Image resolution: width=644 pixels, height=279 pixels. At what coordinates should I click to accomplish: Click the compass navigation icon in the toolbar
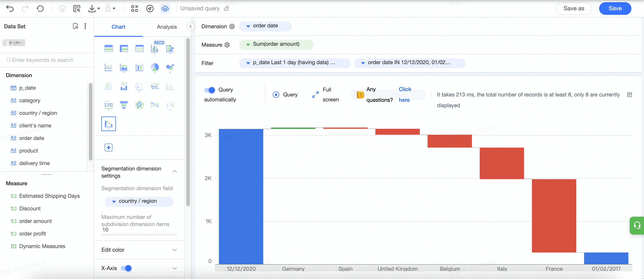click(x=150, y=9)
